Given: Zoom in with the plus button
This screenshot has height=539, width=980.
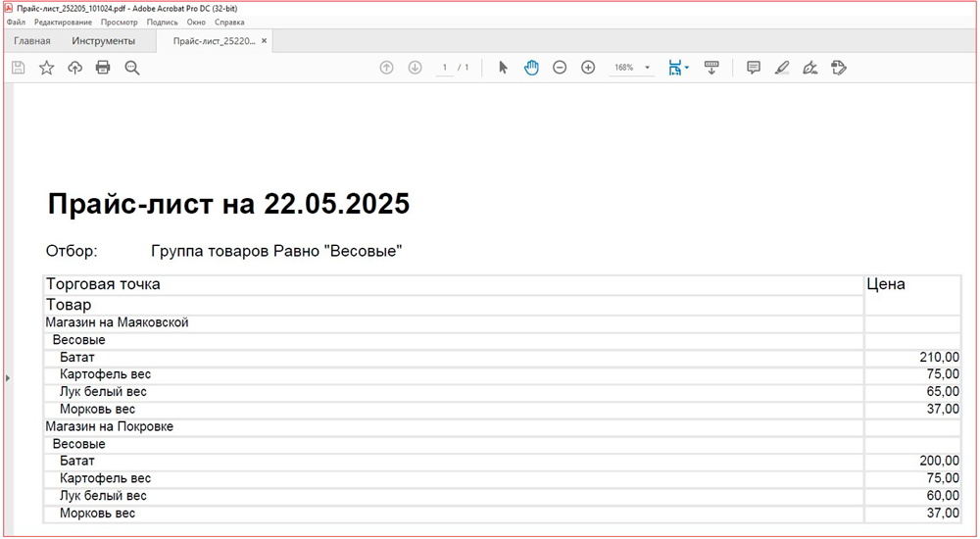Looking at the screenshot, I should click(x=588, y=68).
